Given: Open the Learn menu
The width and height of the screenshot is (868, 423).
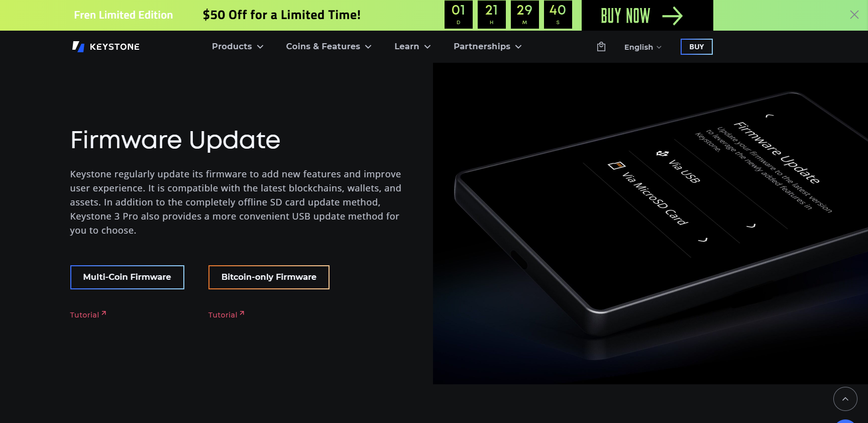Looking at the screenshot, I should click(x=412, y=46).
